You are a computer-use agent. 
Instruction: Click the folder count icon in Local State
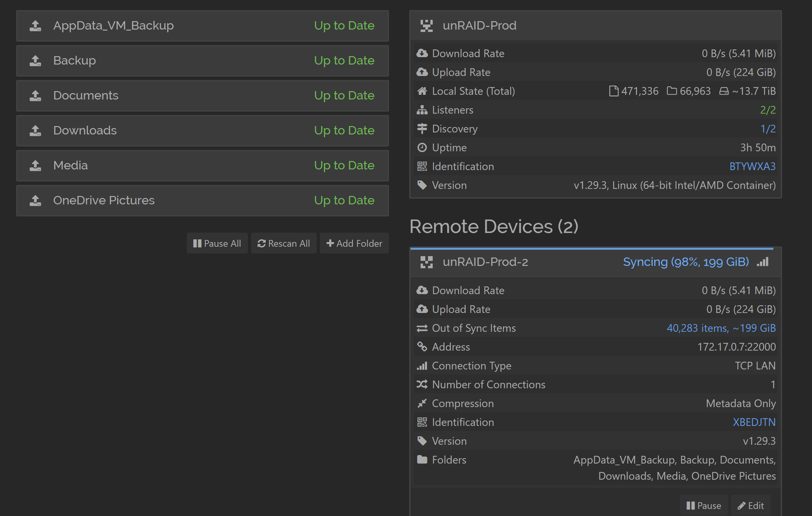pyautogui.click(x=672, y=91)
